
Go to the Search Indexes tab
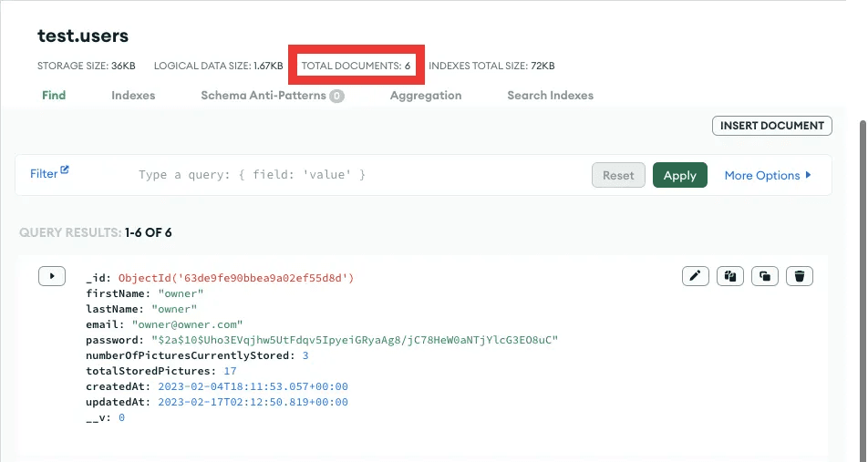point(550,95)
